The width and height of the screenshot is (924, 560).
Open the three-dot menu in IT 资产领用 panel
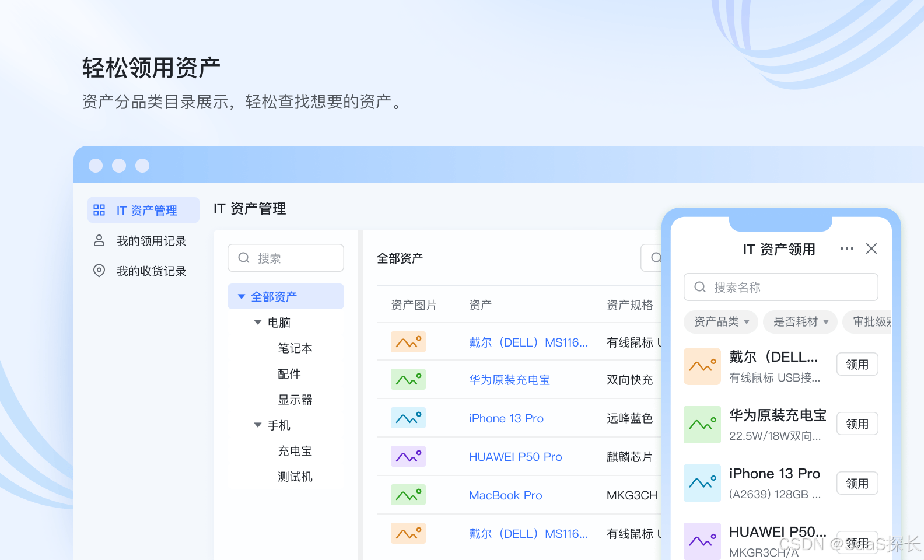coord(847,249)
